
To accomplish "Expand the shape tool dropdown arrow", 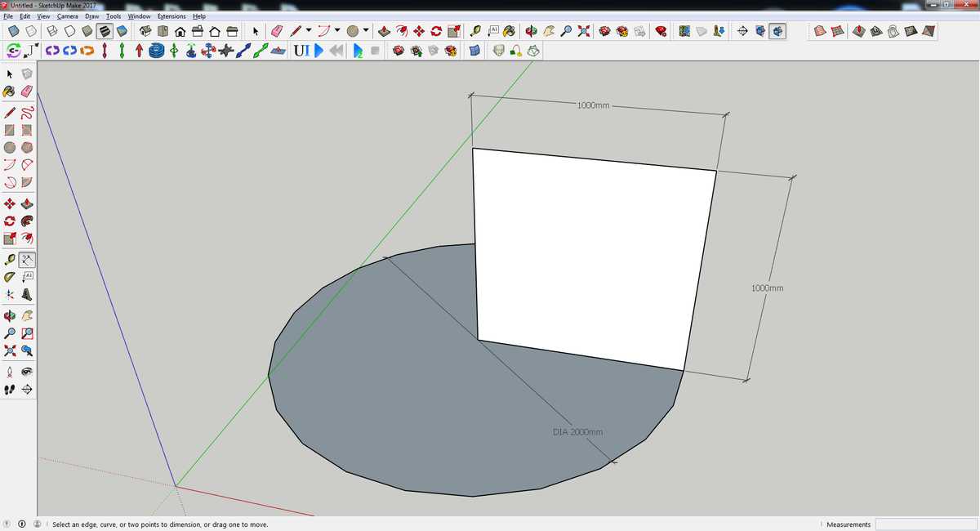I will pyautogui.click(x=366, y=31).
